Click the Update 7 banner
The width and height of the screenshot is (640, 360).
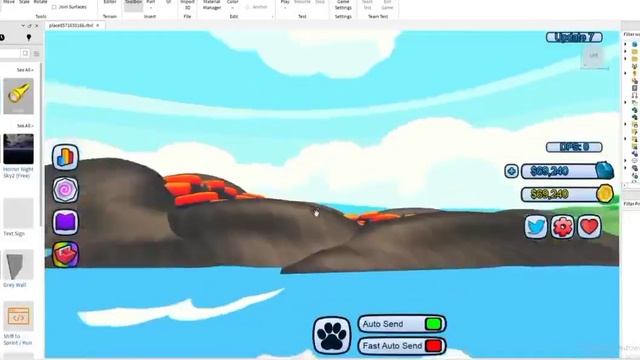click(x=574, y=38)
